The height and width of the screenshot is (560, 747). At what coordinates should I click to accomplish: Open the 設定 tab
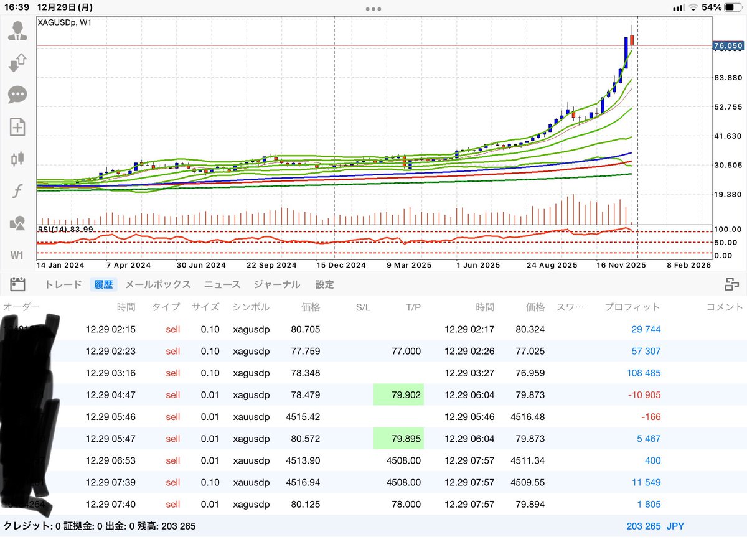(x=324, y=284)
